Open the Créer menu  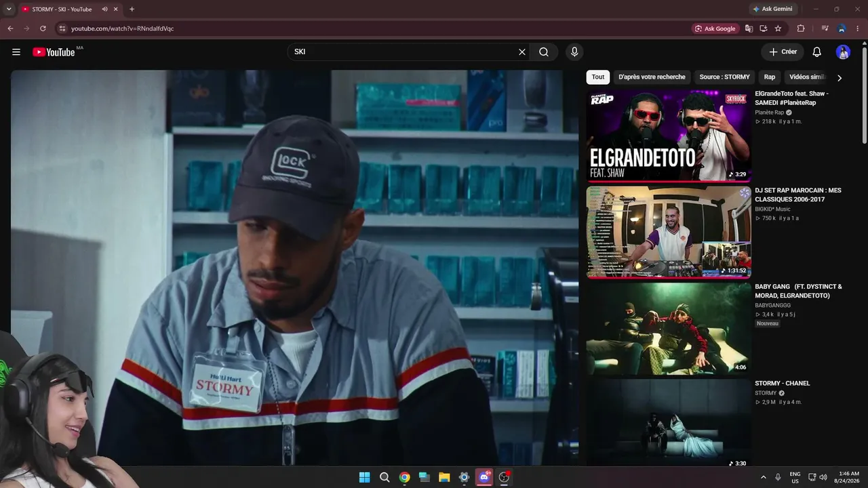[783, 52]
